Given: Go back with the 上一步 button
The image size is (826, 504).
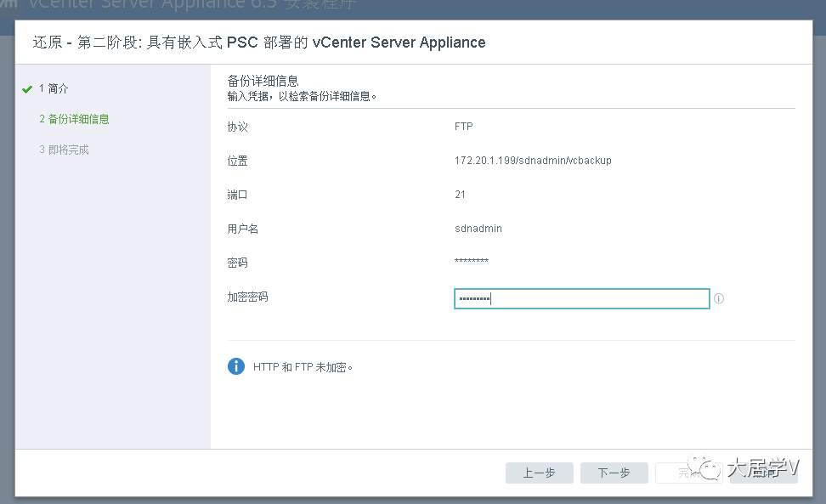Looking at the screenshot, I should [x=539, y=473].
